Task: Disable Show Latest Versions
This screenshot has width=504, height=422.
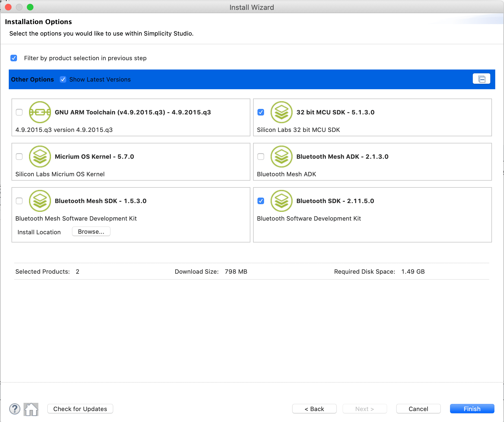Action: pyautogui.click(x=63, y=79)
